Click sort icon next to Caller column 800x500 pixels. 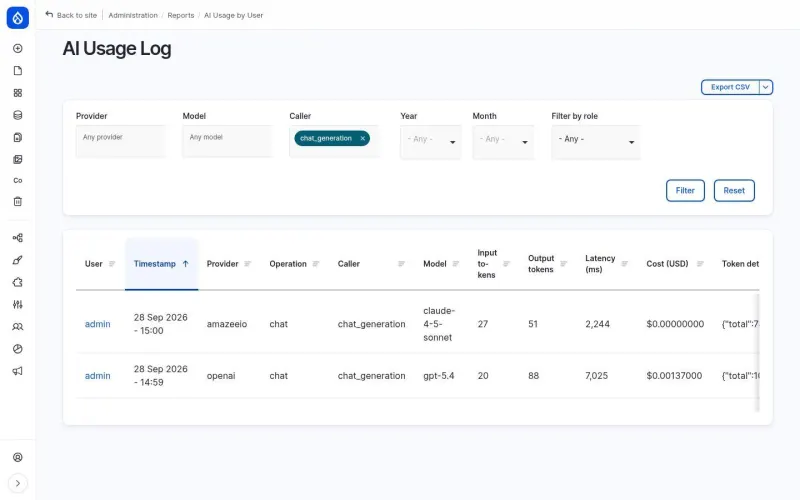point(402,264)
